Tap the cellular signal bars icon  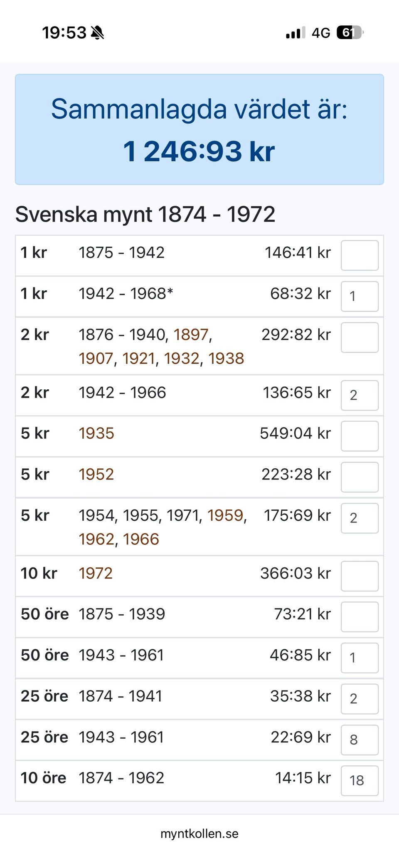point(295,32)
